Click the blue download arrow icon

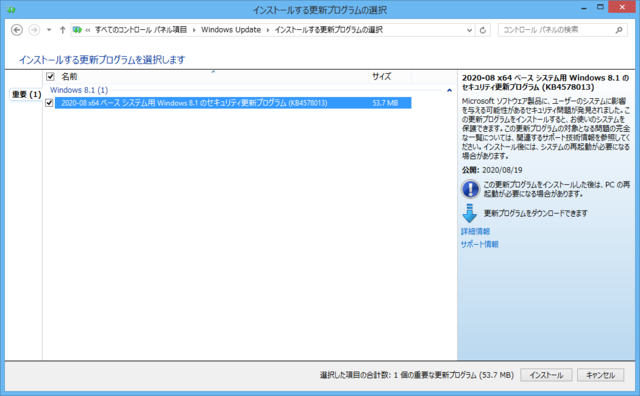pos(469,213)
